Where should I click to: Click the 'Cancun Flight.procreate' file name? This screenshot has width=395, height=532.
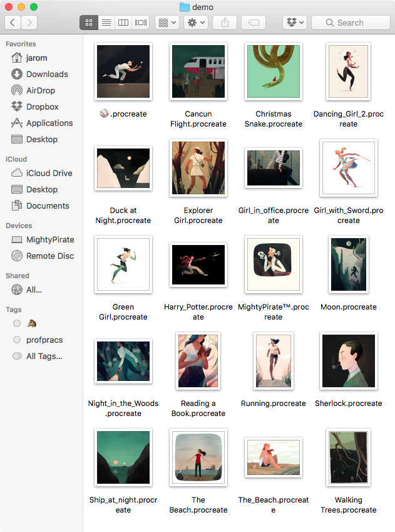198,119
